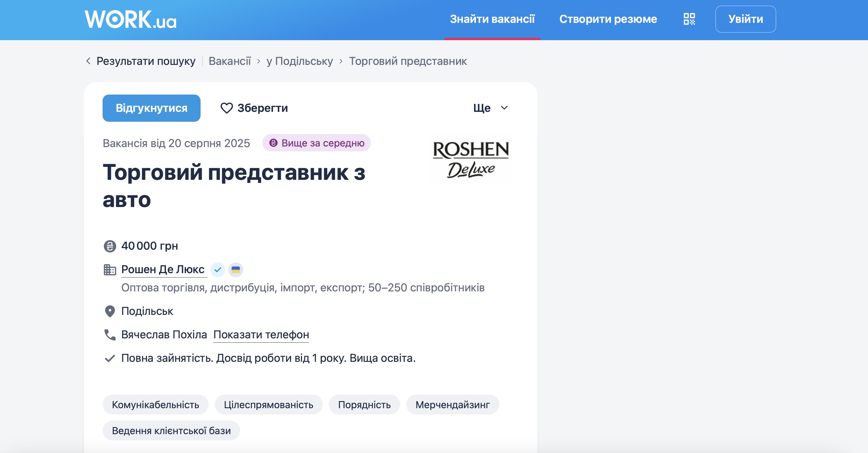Image resolution: width=868 pixels, height=453 pixels.
Task: Click the Відгукнутися apply button
Action: tap(151, 108)
